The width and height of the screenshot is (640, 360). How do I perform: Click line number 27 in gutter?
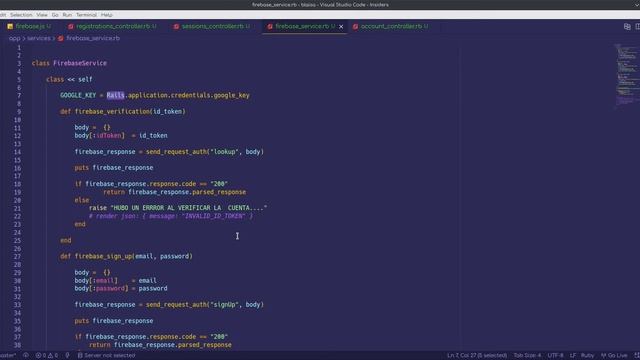click(x=17, y=257)
